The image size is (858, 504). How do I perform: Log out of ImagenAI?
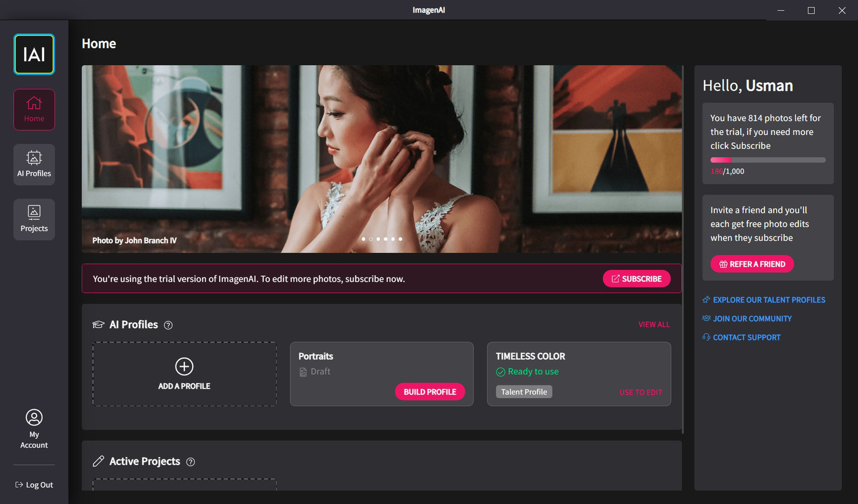click(x=34, y=485)
